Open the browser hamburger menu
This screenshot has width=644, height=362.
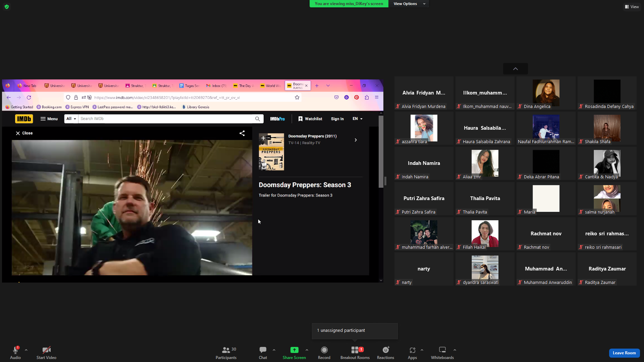377,97
